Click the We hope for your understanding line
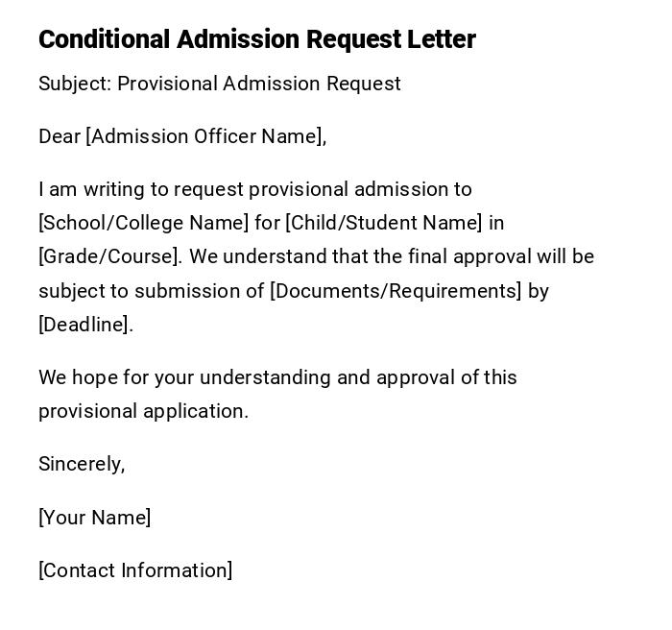This screenshot has height=630, width=672. (277, 377)
